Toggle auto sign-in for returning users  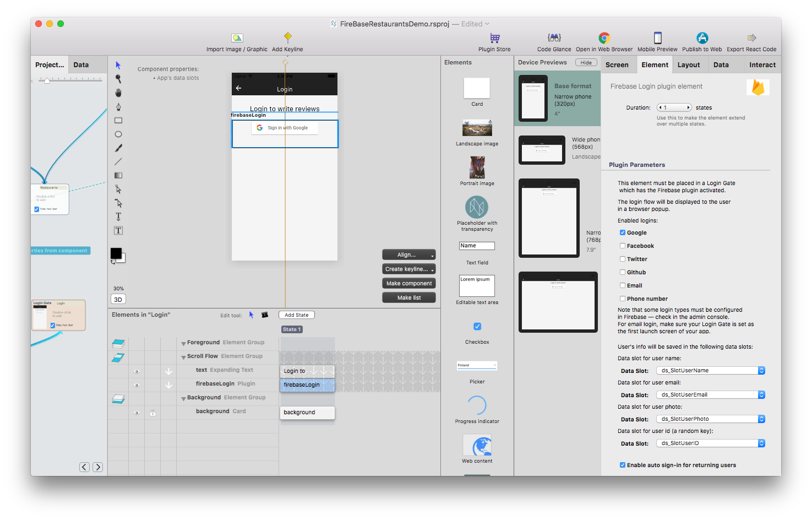[x=623, y=465]
